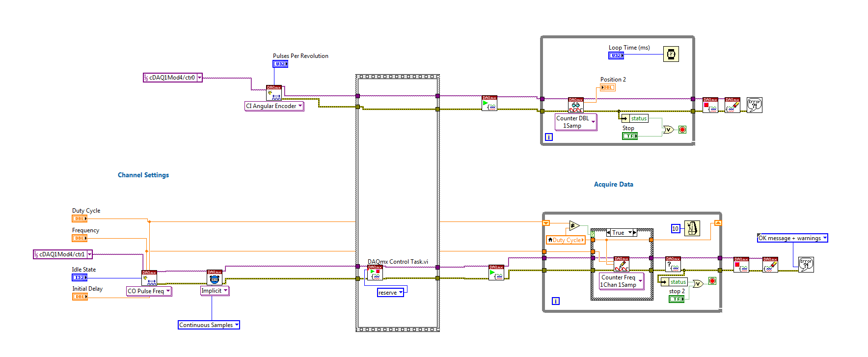Click the Or gate next to the Stop terminal
Screen dimensions: 868x357
[668, 130]
